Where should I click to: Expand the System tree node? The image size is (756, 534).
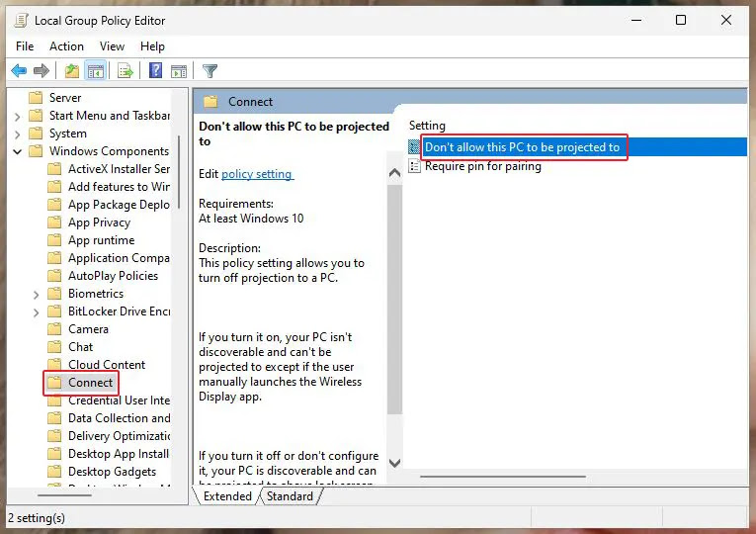18,134
